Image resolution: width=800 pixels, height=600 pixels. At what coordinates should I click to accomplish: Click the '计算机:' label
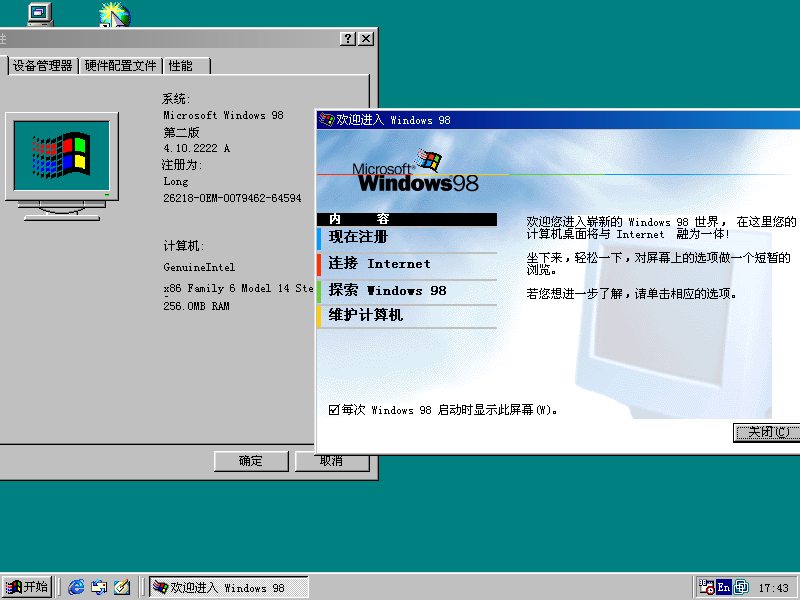point(184,246)
